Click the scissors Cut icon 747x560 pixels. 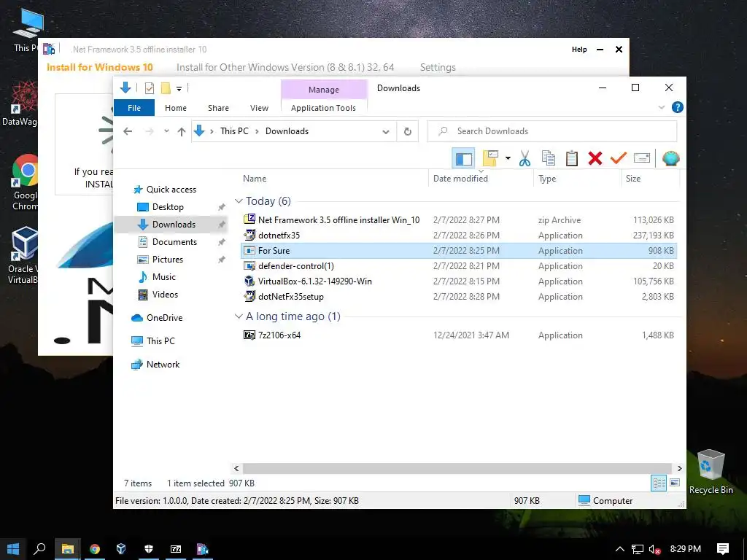pyautogui.click(x=525, y=158)
